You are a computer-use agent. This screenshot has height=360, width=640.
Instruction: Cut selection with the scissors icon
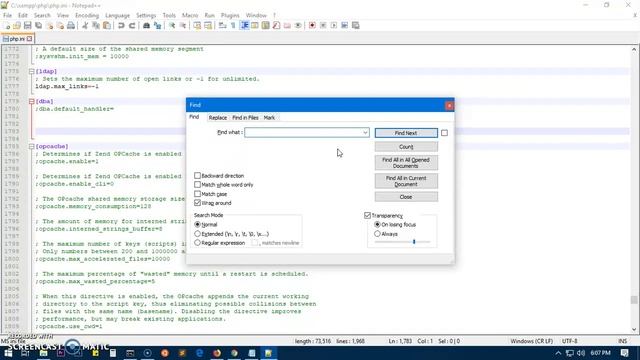click(x=85, y=25)
